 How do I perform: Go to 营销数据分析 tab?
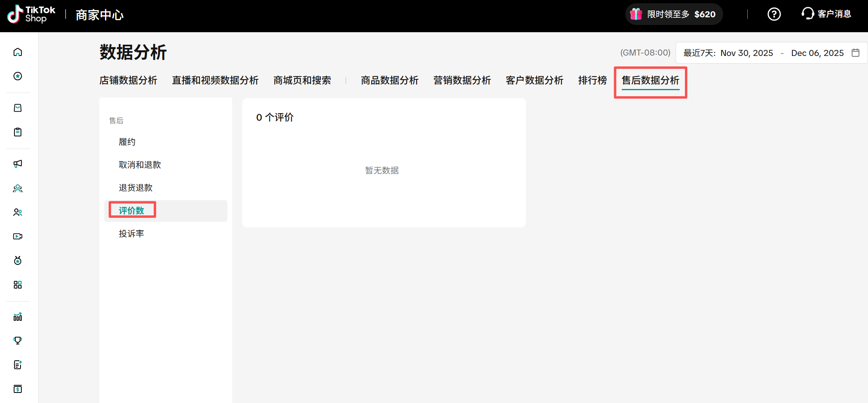462,80
